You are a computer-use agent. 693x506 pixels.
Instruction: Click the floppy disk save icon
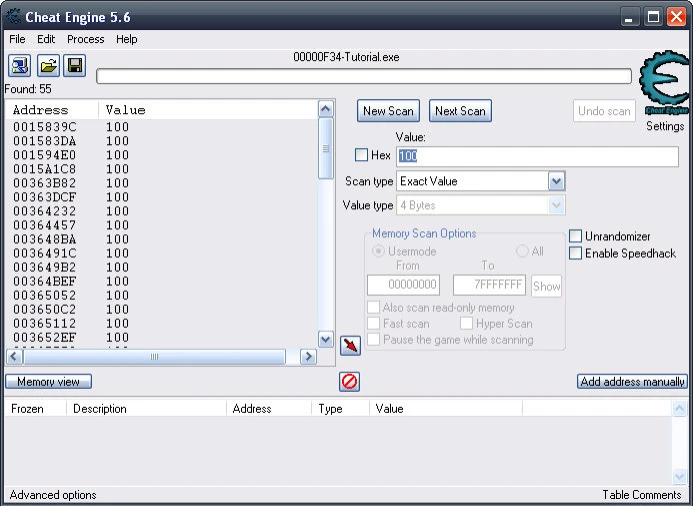[74, 66]
